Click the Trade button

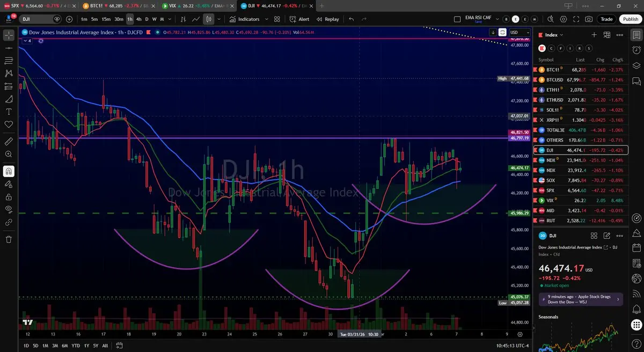pos(606,19)
